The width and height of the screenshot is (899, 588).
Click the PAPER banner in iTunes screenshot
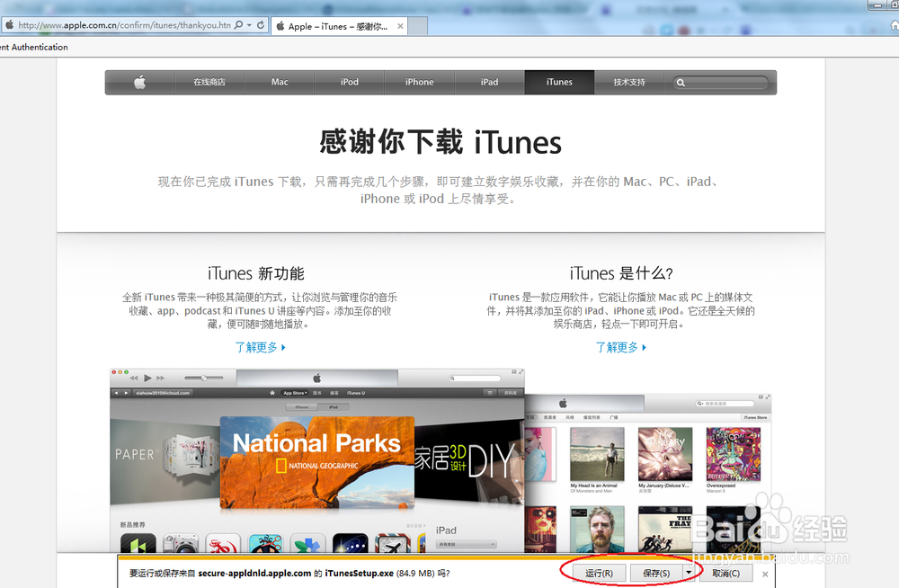tap(165, 462)
